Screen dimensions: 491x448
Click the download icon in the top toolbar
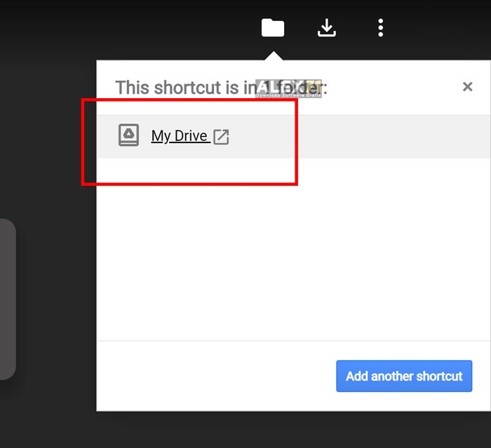[327, 27]
